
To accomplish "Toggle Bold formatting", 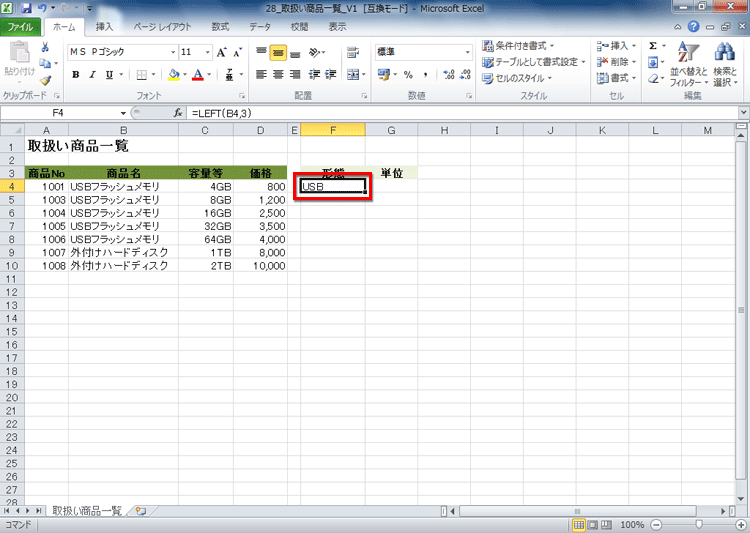I will [x=76, y=75].
